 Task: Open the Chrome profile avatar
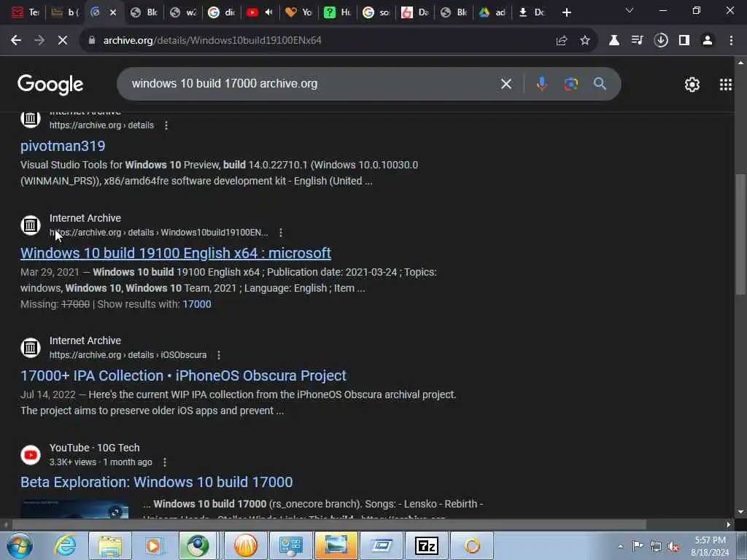pos(708,41)
